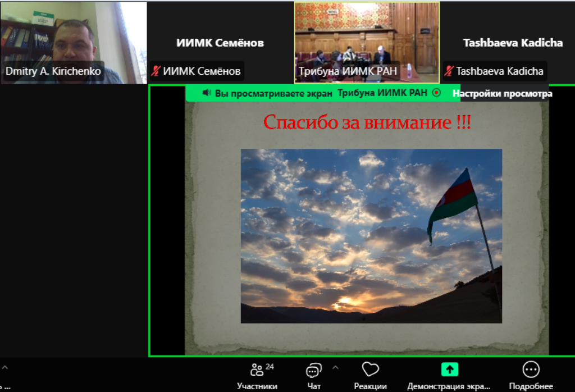Click the participant count badge 24

270,367
